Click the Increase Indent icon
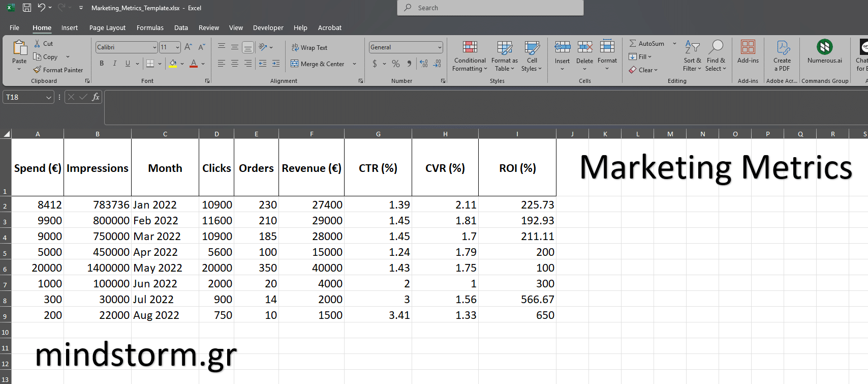Viewport: 868px width, 384px height. [x=276, y=64]
